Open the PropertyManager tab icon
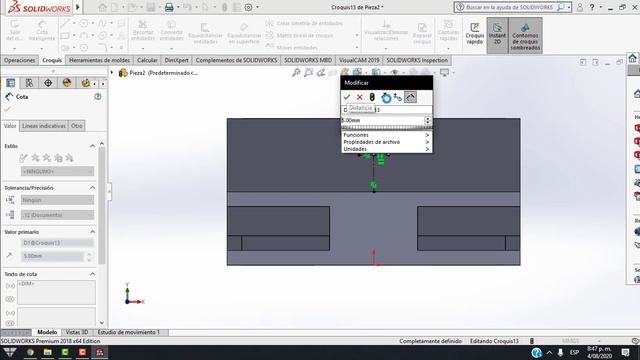640x360 pixels. (x=29, y=83)
